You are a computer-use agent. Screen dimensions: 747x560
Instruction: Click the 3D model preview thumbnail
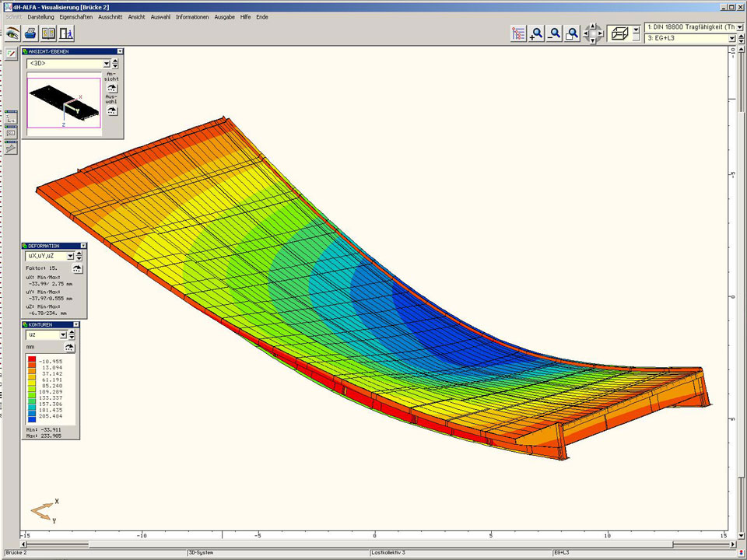pyautogui.click(x=64, y=103)
